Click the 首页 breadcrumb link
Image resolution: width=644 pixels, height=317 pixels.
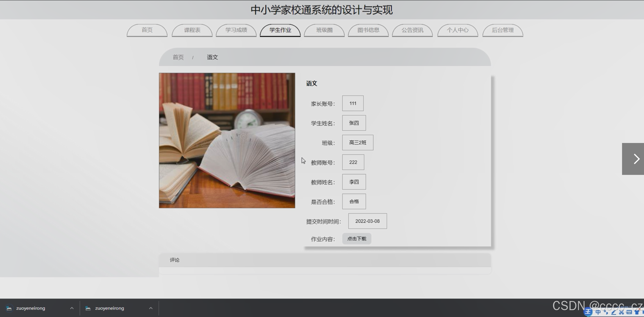pyautogui.click(x=178, y=57)
